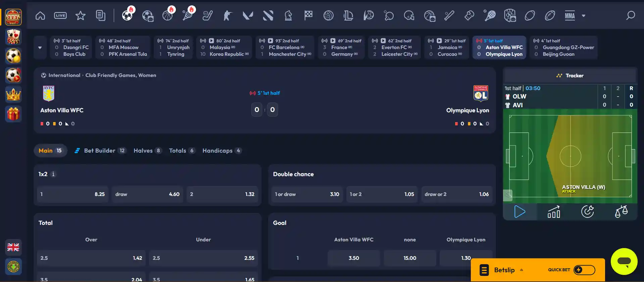Switch to the Bet Builder tab
This screenshot has width=644, height=282.
click(100, 151)
